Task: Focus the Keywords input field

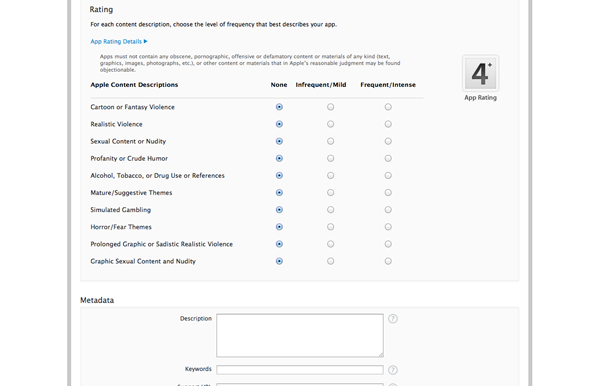Action: (300, 370)
